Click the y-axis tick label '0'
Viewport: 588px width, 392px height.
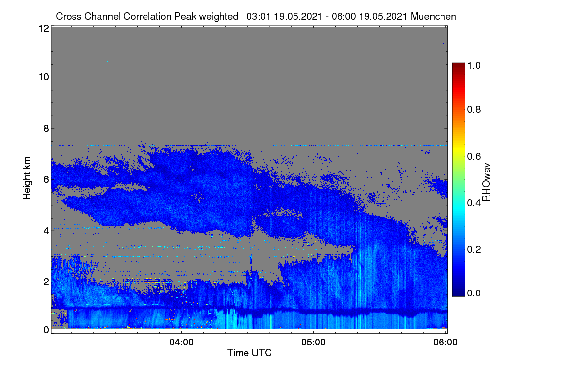pyautogui.click(x=45, y=330)
